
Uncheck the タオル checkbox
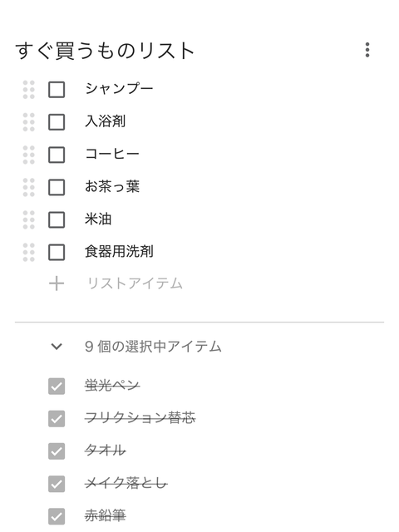point(57,451)
